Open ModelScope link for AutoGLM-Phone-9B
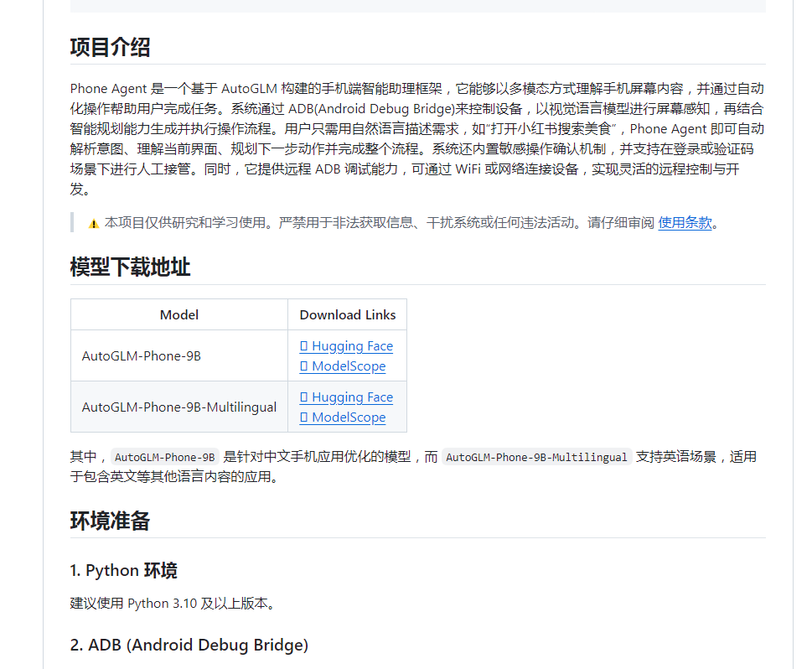This screenshot has height=669, width=812. 342,366
